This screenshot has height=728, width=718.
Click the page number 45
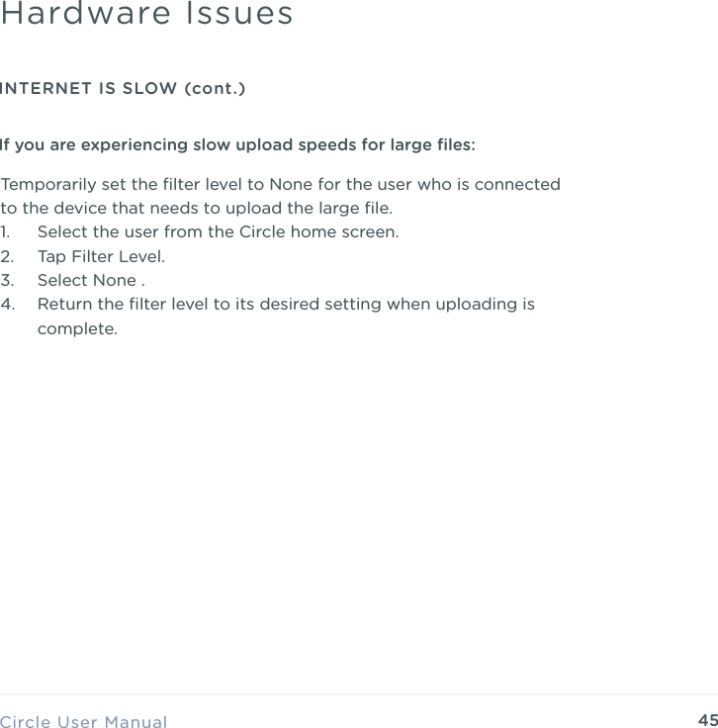click(x=707, y=719)
